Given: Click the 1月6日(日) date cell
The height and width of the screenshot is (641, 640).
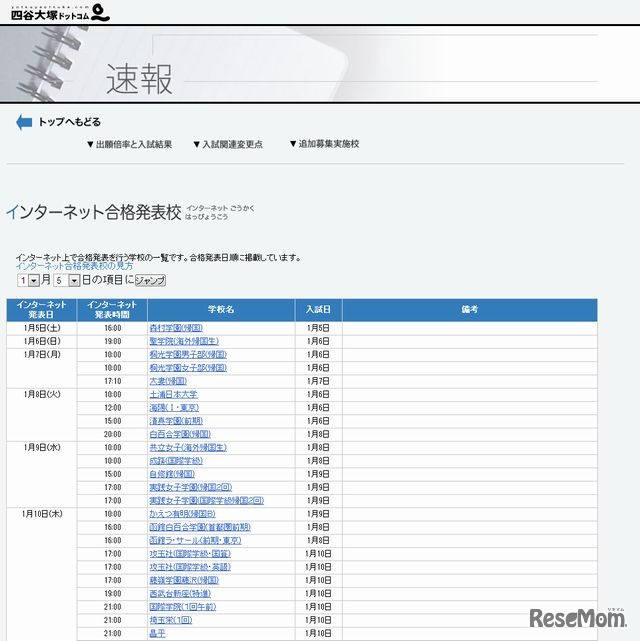Looking at the screenshot, I should tap(42, 341).
